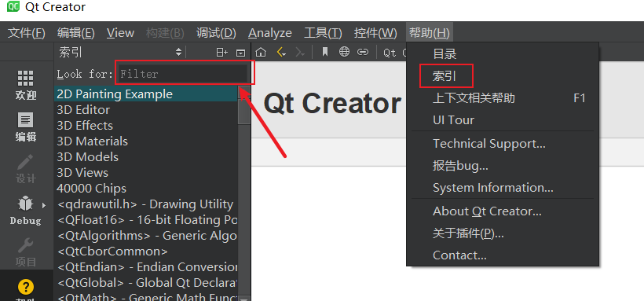Expand the Debug mode side arrow
The height and width of the screenshot is (301, 644).
pyautogui.click(x=44, y=204)
